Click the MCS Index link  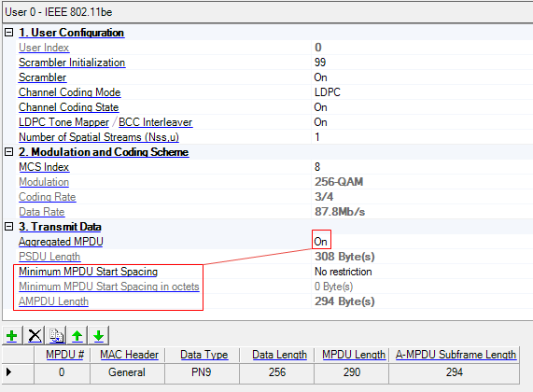click(x=44, y=167)
